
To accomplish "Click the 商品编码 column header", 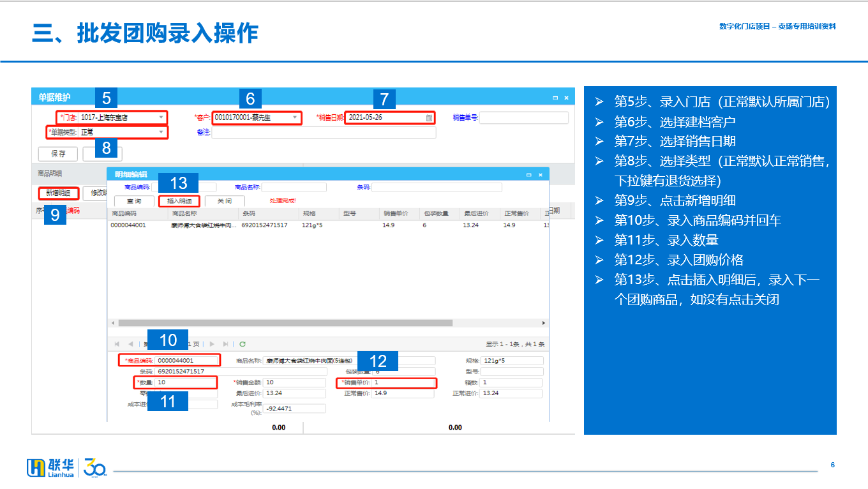I will tap(139, 213).
